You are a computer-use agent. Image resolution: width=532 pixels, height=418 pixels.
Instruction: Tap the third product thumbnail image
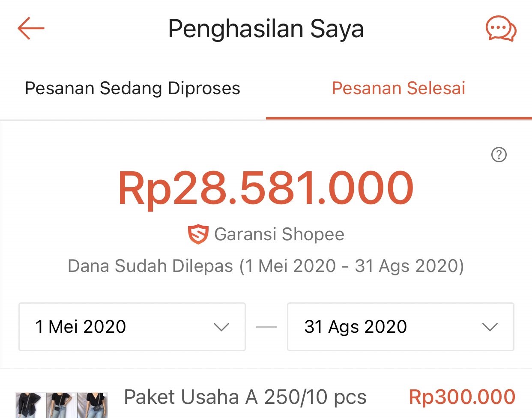coord(92,405)
